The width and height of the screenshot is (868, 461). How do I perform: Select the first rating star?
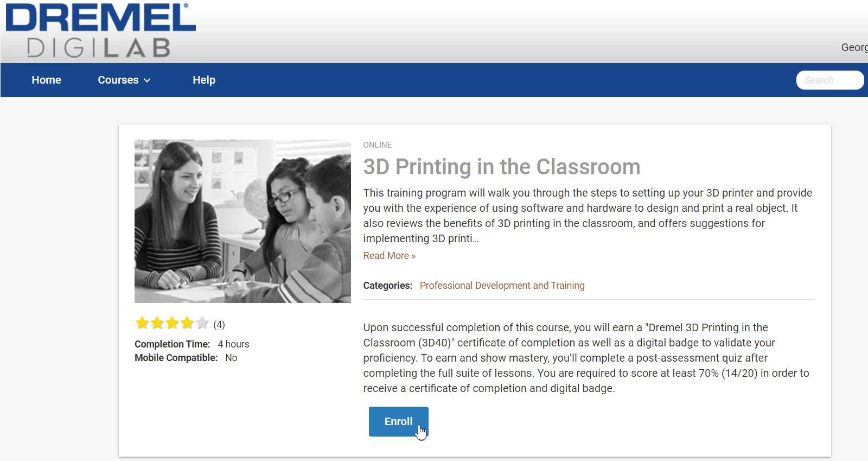pos(142,324)
